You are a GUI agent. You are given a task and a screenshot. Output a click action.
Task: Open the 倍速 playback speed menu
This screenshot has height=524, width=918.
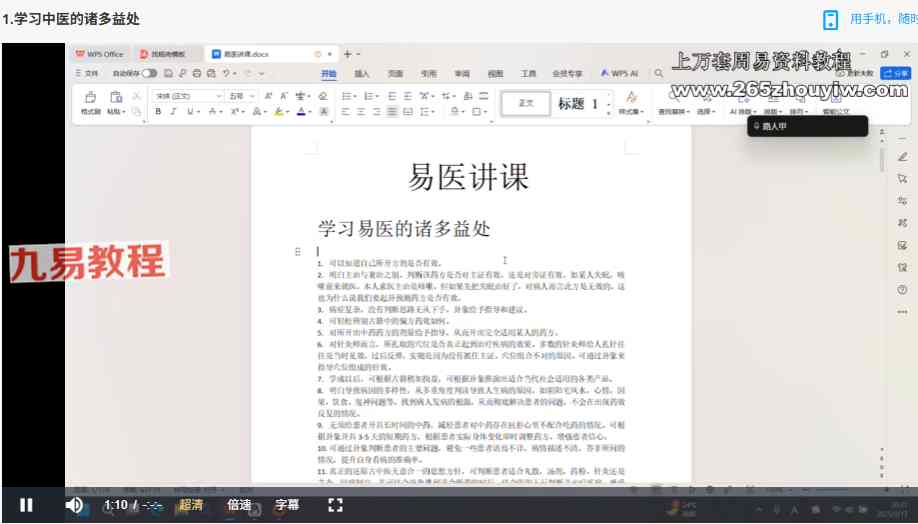point(239,505)
